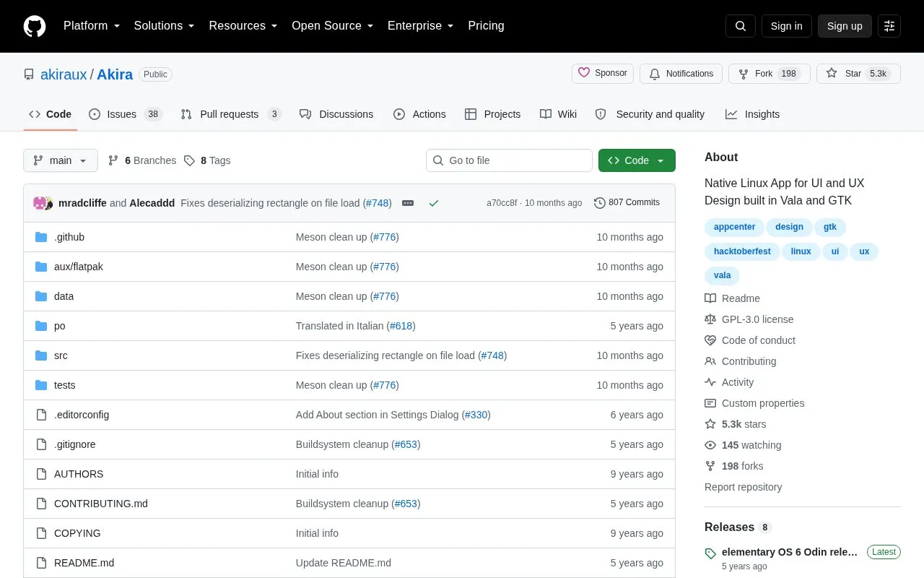Click the Sign up button
The width and height of the screenshot is (924, 578).
click(845, 26)
